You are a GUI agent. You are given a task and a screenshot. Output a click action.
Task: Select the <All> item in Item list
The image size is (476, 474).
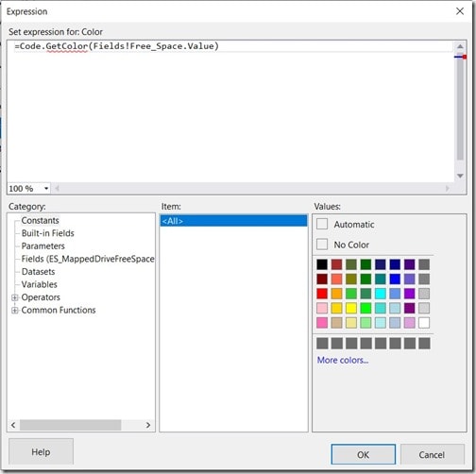pyautogui.click(x=233, y=221)
